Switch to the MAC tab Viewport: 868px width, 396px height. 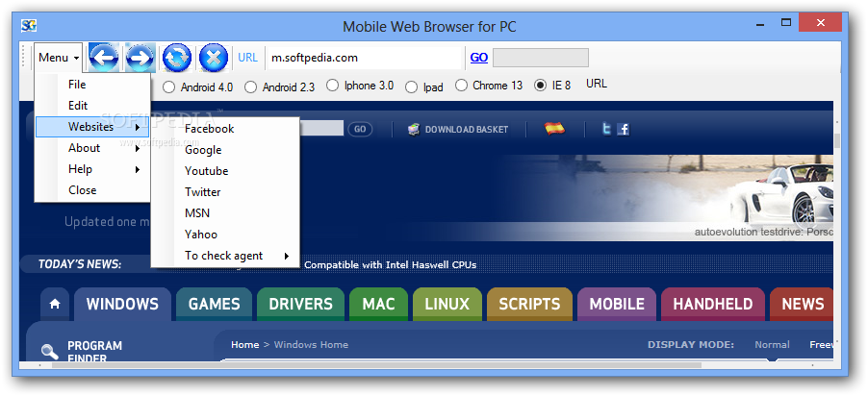pyautogui.click(x=378, y=304)
